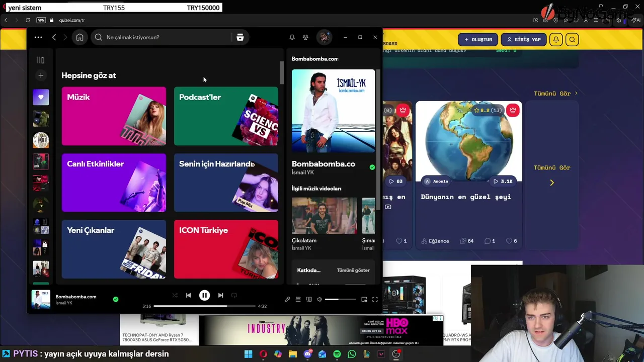
Task: Create new playlist with plus icon
Action: pos(41,75)
